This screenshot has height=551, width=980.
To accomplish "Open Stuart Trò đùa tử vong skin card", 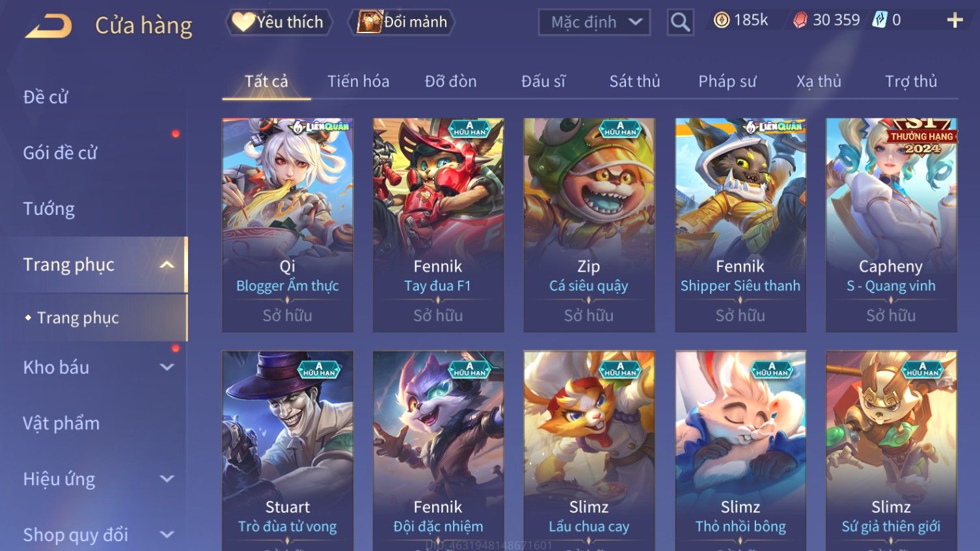I will (x=287, y=451).
